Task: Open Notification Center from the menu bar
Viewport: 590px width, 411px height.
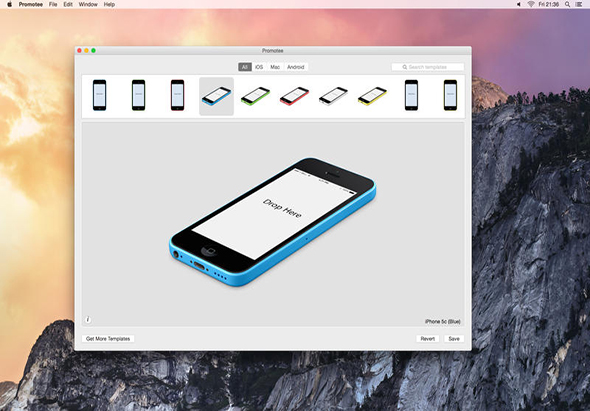Action: (x=579, y=5)
